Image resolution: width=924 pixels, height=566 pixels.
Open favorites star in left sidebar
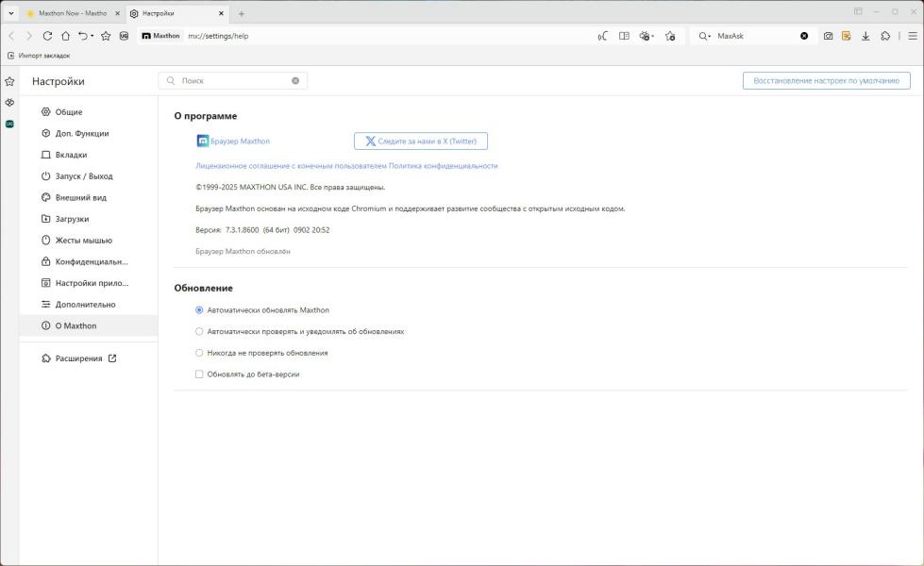click(x=9, y=81)
